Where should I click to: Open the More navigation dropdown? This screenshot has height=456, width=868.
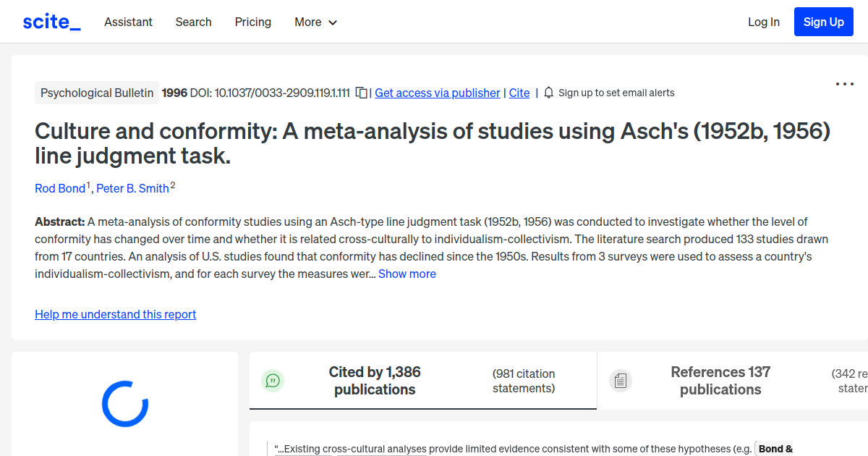(315, 22)
